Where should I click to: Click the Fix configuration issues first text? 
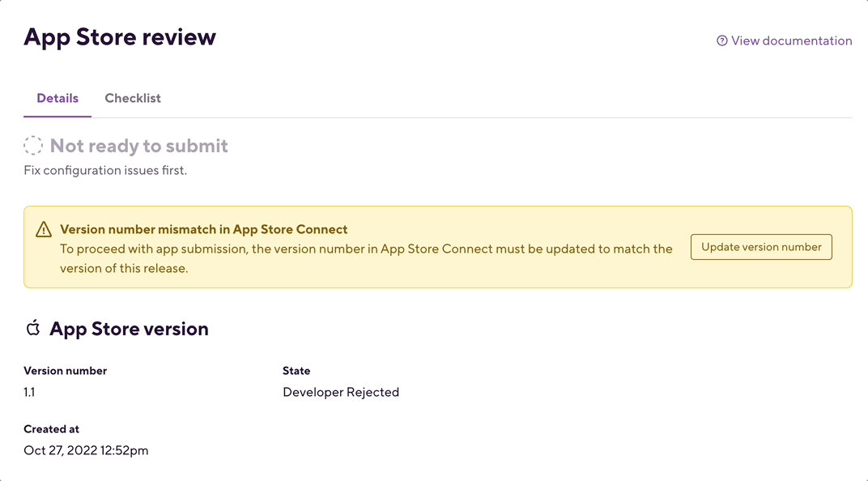point(105,171)
